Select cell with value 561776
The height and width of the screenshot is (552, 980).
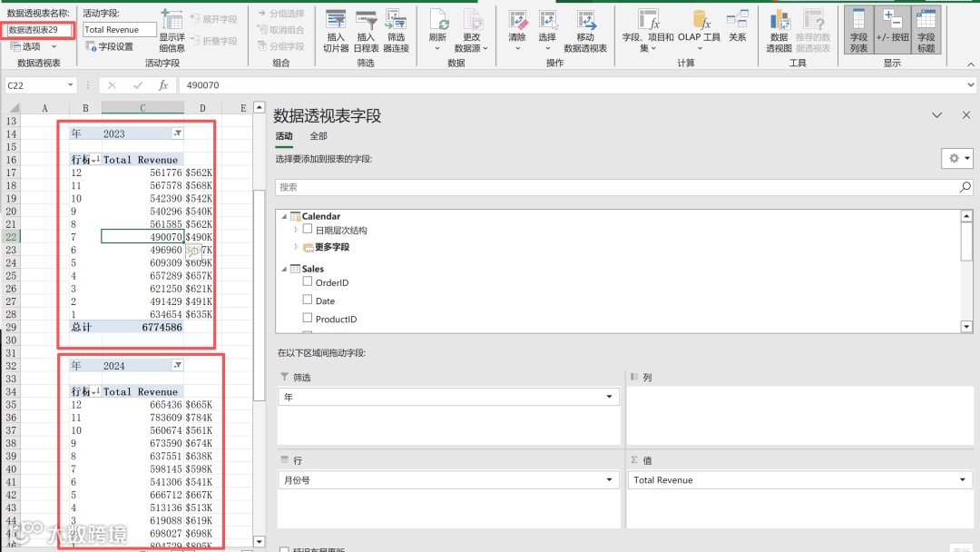[142, 172]
